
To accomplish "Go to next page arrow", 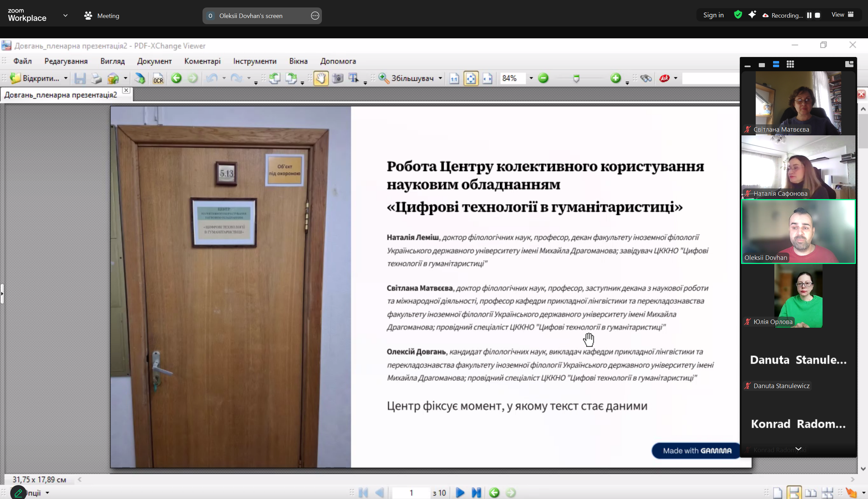I will pos(460,493).
